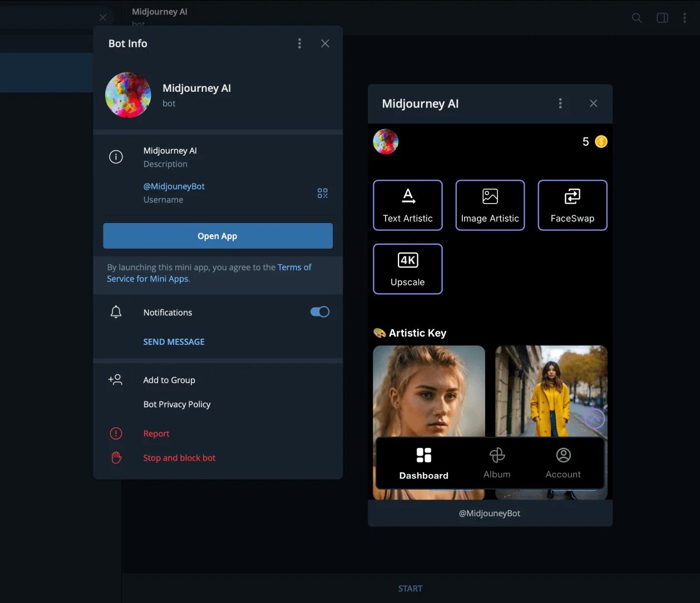
Task: Show the username QR code icon
Action: point(322,193)
